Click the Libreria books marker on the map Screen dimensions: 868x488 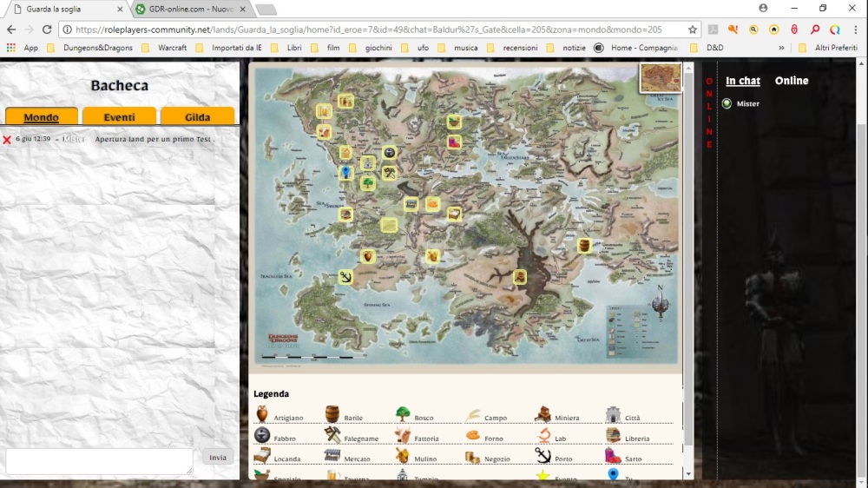click(x=346, y=214)
